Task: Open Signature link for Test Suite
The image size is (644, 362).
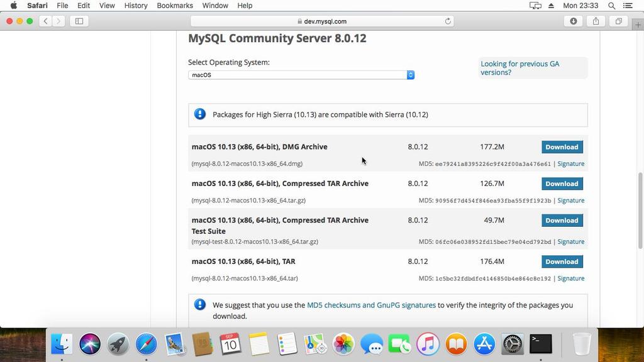Action: click(x=570, y=241)
